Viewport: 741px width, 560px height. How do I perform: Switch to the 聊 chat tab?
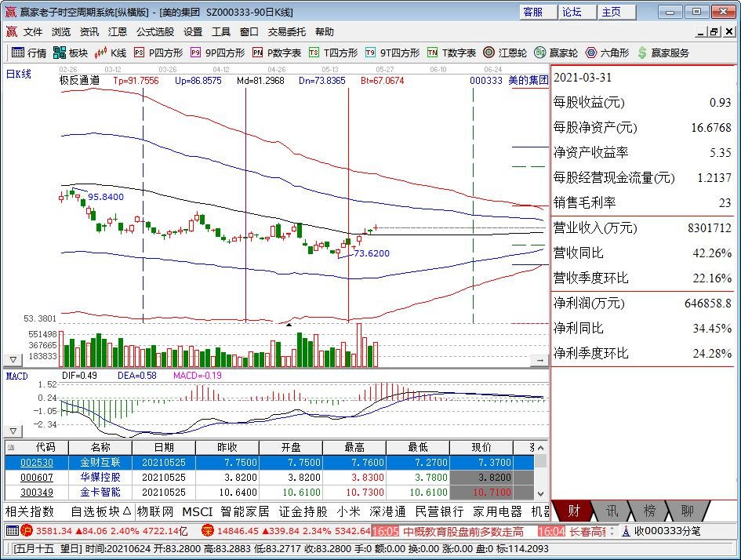(x=687, y=511)
